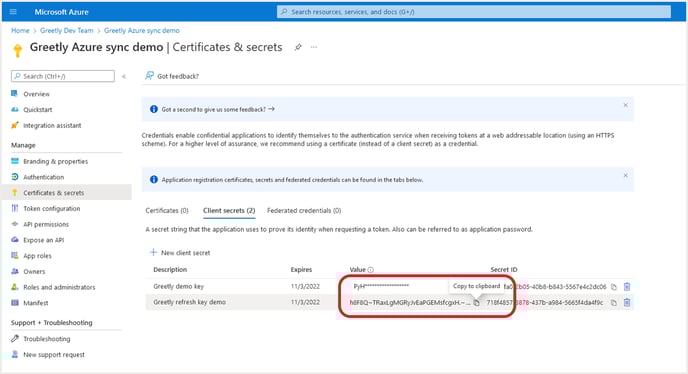This screenshot has height=374, width=688.
Task: Dismiss the feedback banner
Action: pyautogui.click(x=626, y=105)
